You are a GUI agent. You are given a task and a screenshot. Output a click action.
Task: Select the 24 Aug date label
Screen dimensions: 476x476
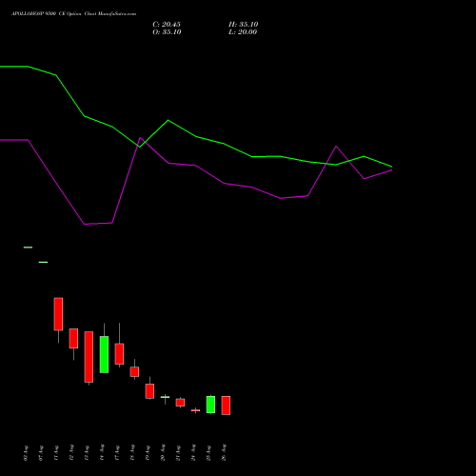pyautogui.click(x=193, y=453)
